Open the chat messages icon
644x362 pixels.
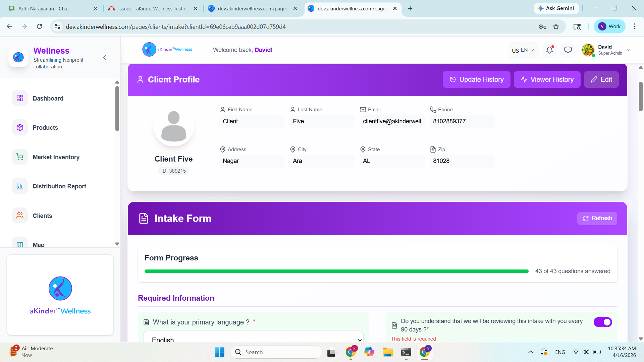(x=568, y=50)
